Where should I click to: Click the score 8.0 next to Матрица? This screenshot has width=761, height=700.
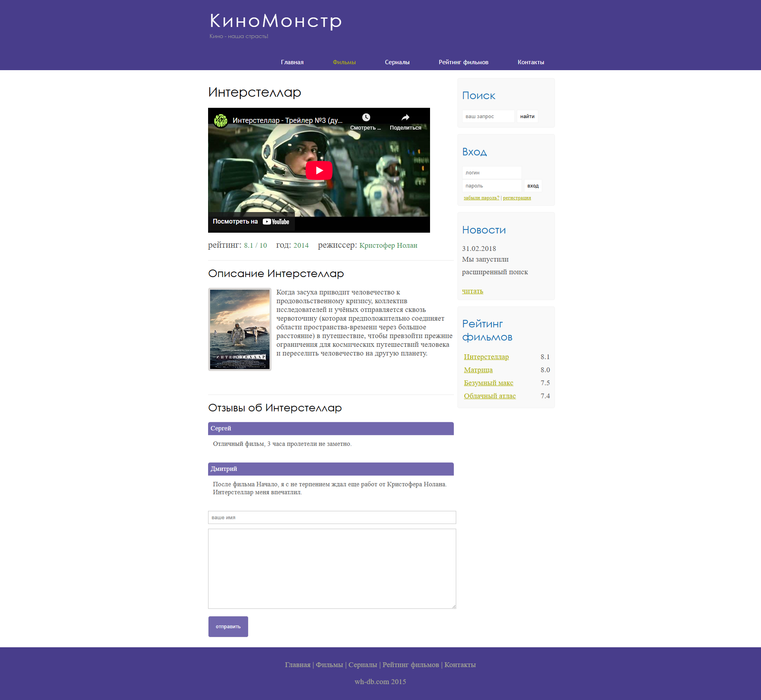coord(545,370)
